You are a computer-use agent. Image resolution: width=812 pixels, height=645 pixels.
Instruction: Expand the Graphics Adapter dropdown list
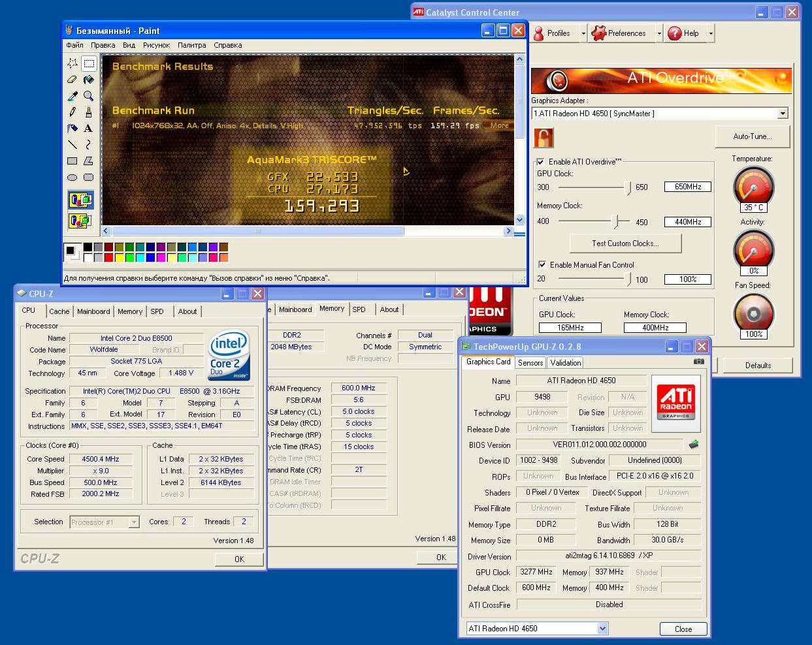(783, 114)
